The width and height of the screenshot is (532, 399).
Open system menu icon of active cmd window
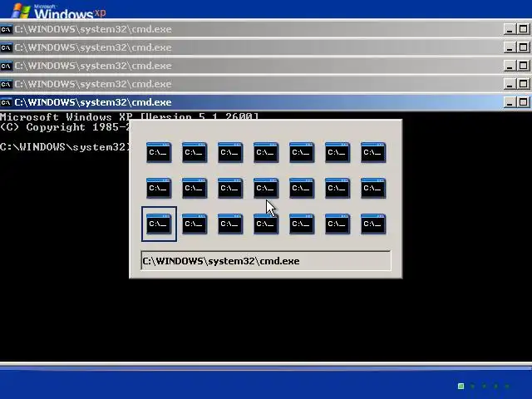6,102
